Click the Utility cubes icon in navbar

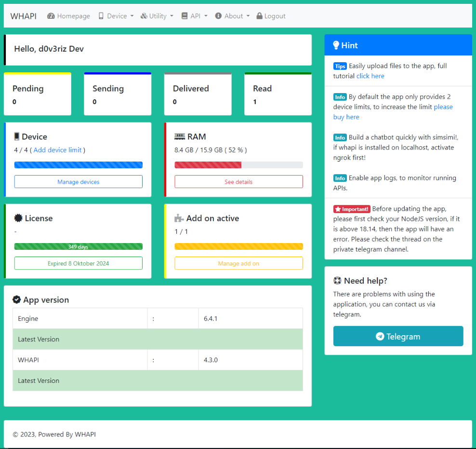(144, 16)
